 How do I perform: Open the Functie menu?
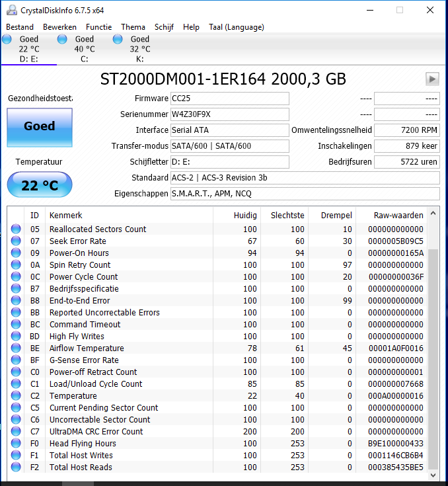pos(99,27)
